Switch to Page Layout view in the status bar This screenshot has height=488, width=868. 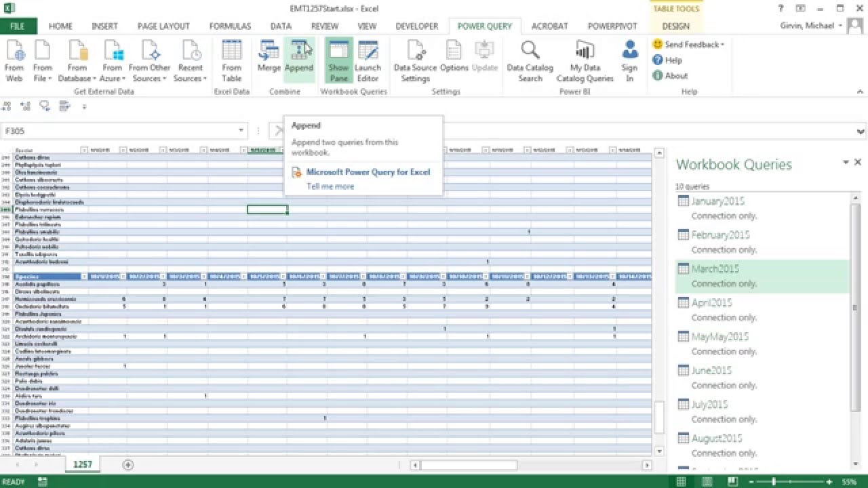[706, 482]
